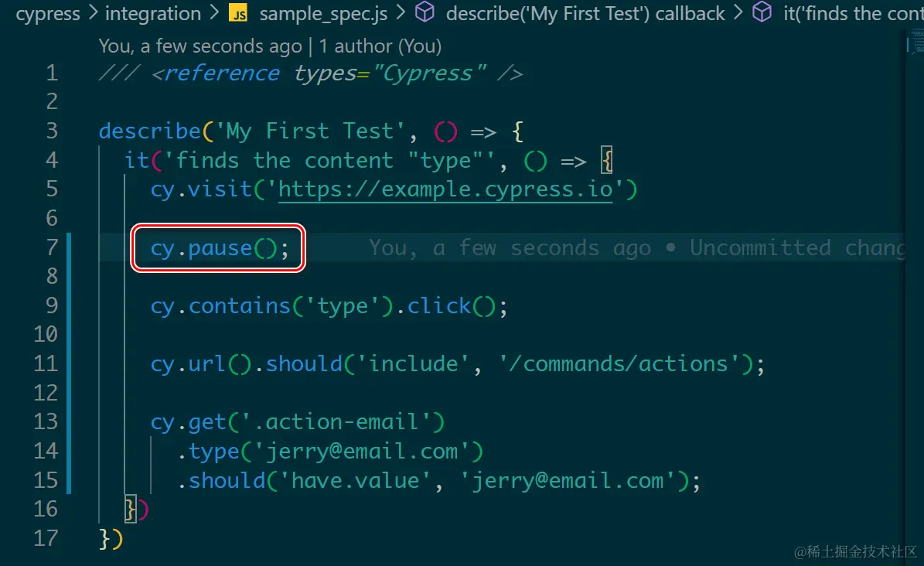The width and height of the screenshot is (924, 566).
Task: Click '/commands/actions' string
Action: 619,364
